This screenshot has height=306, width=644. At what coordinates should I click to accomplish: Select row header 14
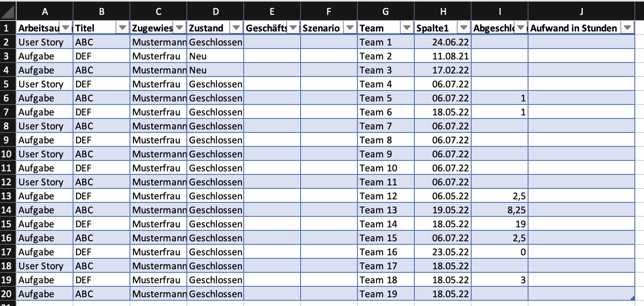click(8, 210)
